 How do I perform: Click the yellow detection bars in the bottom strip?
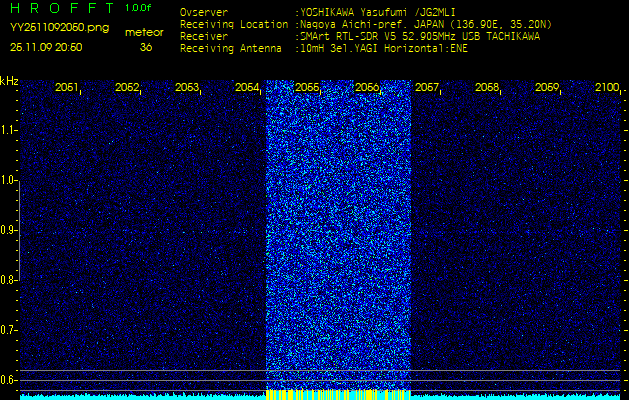tap(338, 395)
